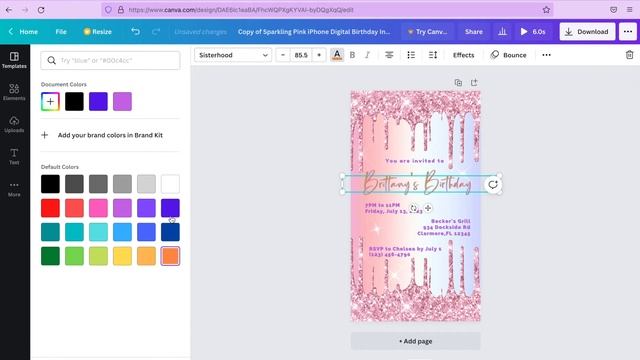Open the insights chart icon
The image size is (640, 360).
coord(502,31)
